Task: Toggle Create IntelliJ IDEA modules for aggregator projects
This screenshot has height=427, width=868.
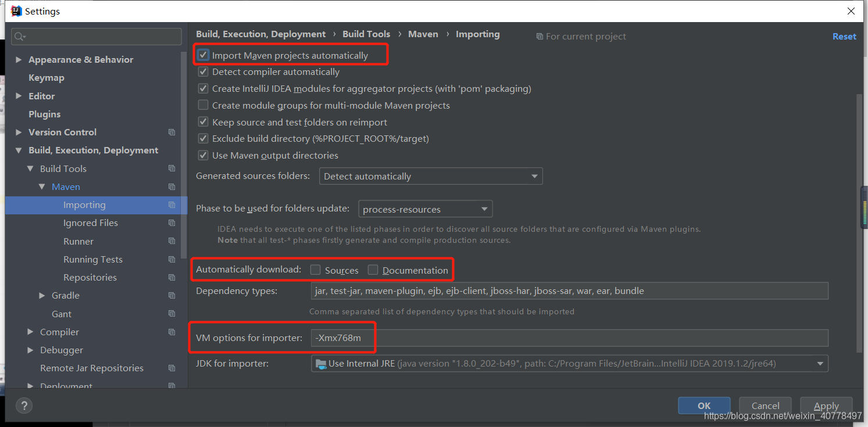Action: 203,89
